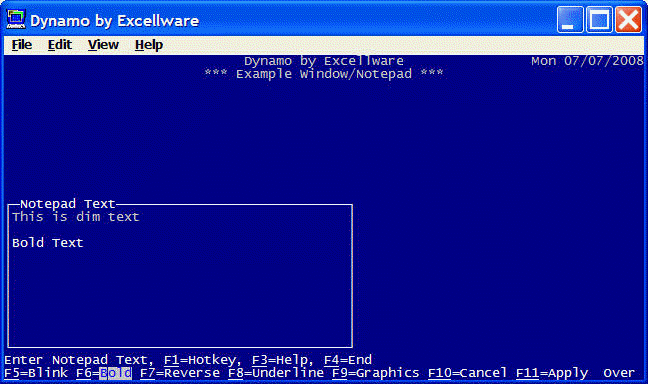Toggle the F8=Underline text attribute

click(x=276, y=373)
